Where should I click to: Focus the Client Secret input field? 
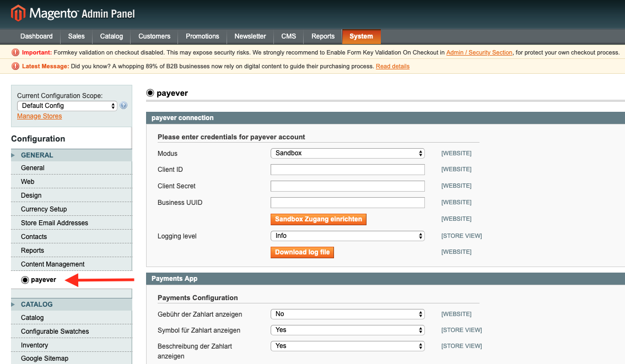coord(348,186)
